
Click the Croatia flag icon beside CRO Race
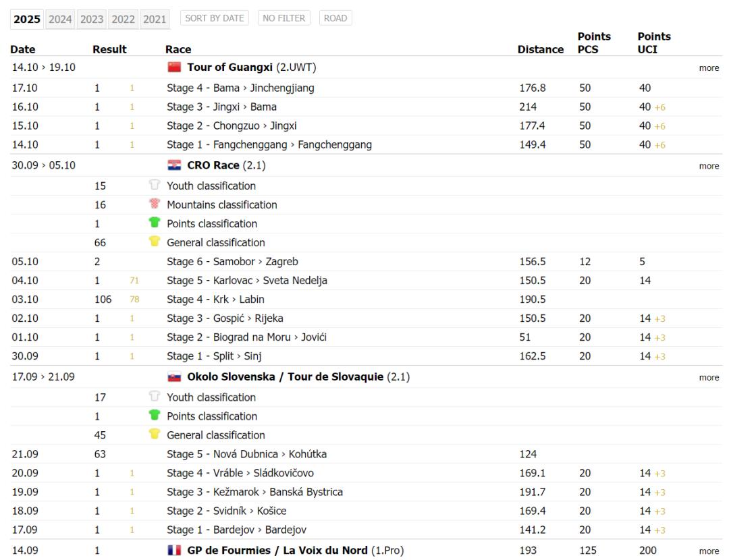(174, 167)
